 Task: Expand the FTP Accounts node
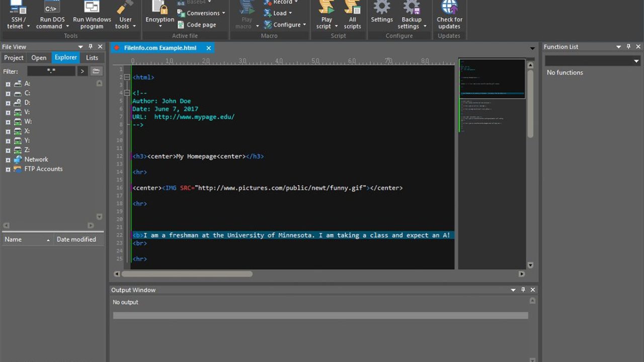click(8, 169)
